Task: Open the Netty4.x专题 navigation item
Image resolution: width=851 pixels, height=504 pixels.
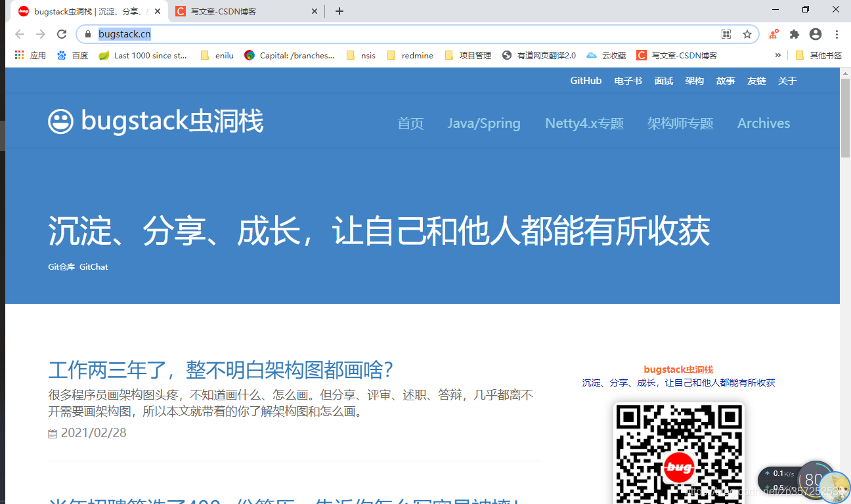Action: tap(584, 123)
